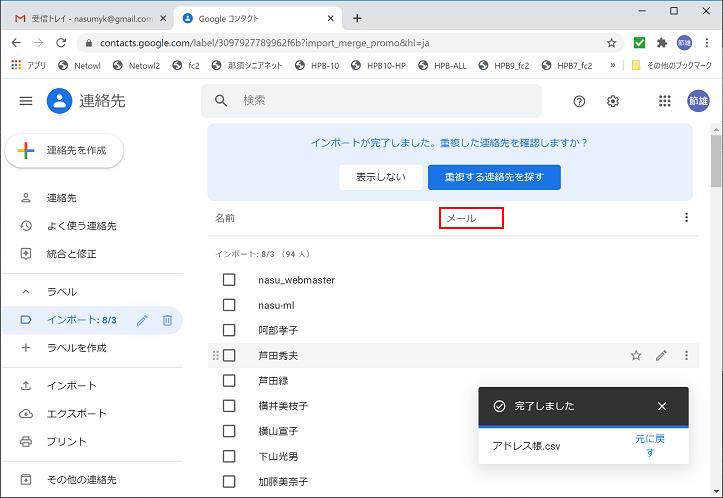Click the メール column header
This screenshot has width=723, height=498.
[x=461, y=218]
